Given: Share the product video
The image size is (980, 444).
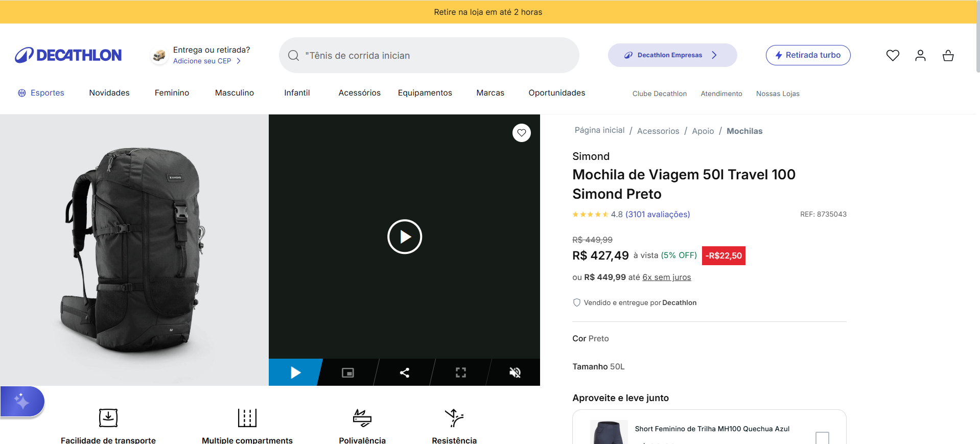Looking at the screenshot, I should (x=405, y=372).
